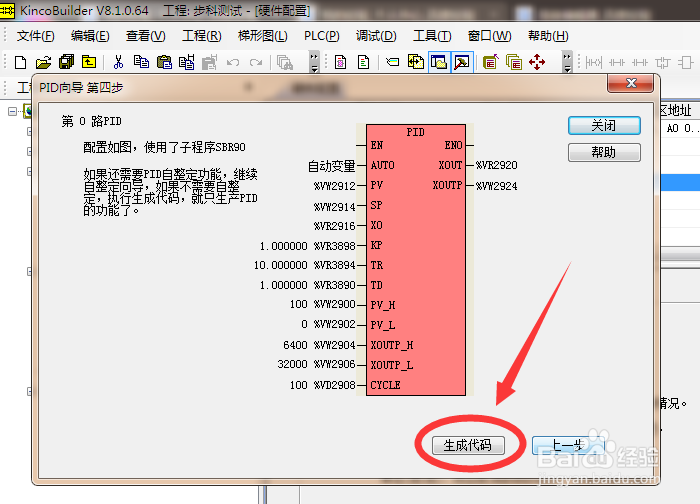700x504 pixels.
Task: Click the 上一步 button
Action: tap(568, 445)
